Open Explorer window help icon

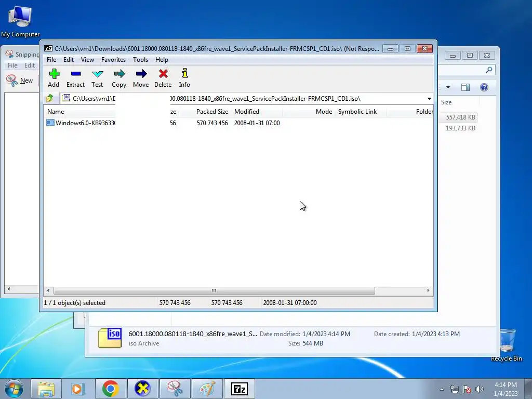click(x=484, y=87)
